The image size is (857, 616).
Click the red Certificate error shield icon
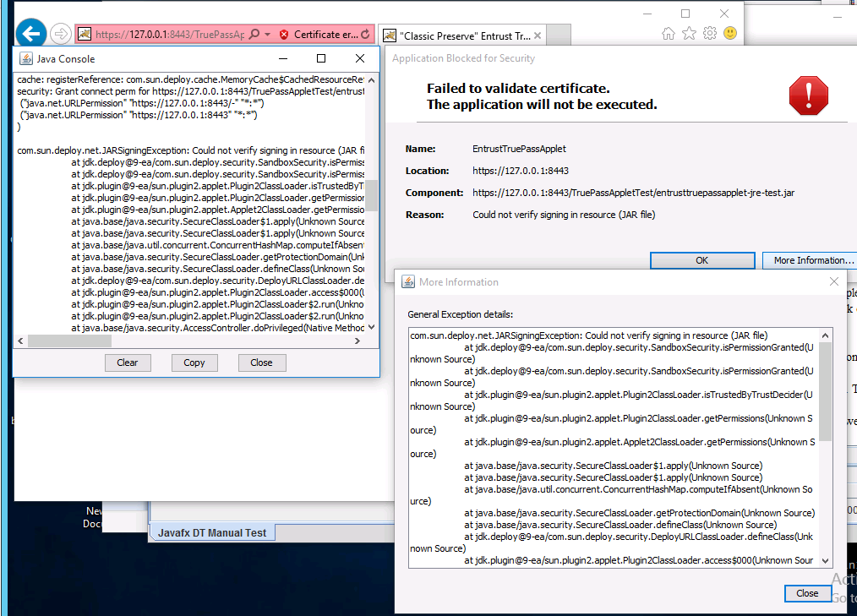click(x=284, y=35)
